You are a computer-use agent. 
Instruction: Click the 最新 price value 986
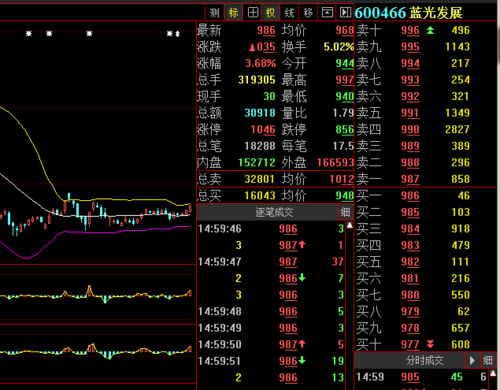coord(266,31)
